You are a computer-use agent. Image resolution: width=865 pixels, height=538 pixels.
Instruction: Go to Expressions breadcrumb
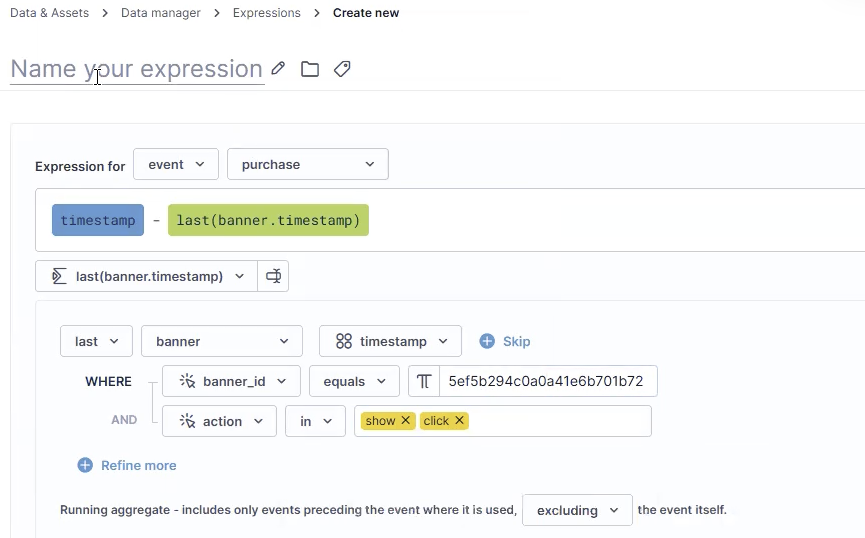tap(266, 13)
